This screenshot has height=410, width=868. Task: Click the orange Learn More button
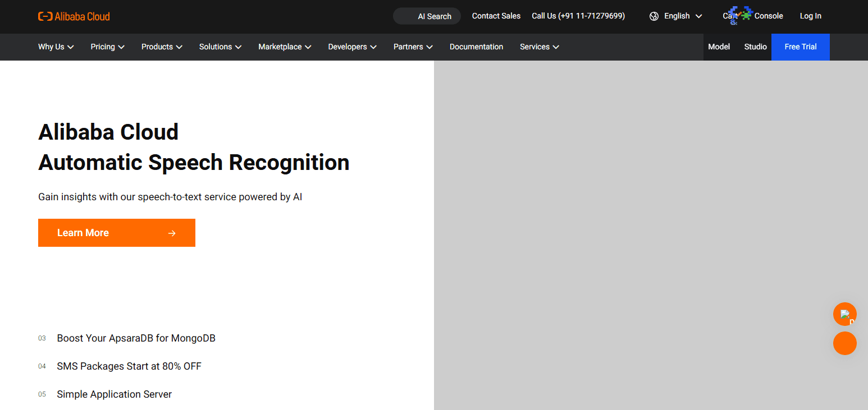[117, 233]
